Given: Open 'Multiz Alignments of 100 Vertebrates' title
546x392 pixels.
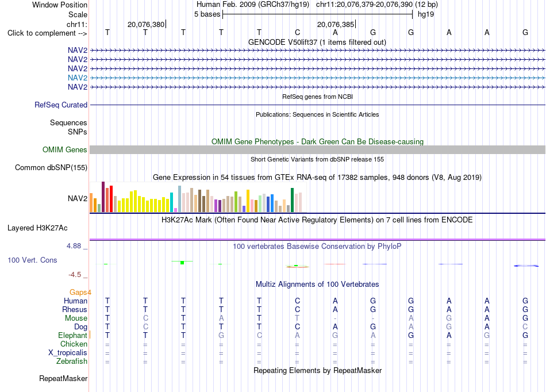Looking at the screenshot, I should click(317, 285).
